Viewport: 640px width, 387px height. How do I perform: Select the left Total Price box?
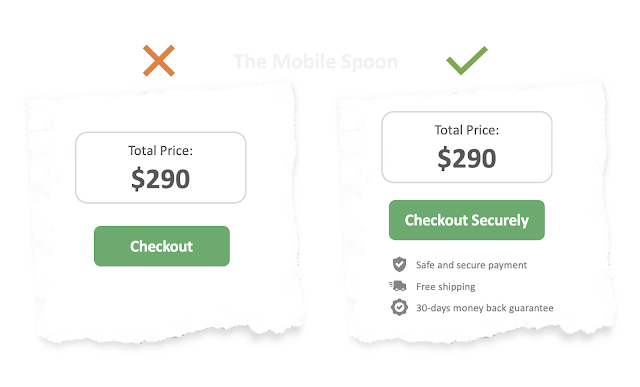point(160,167)
